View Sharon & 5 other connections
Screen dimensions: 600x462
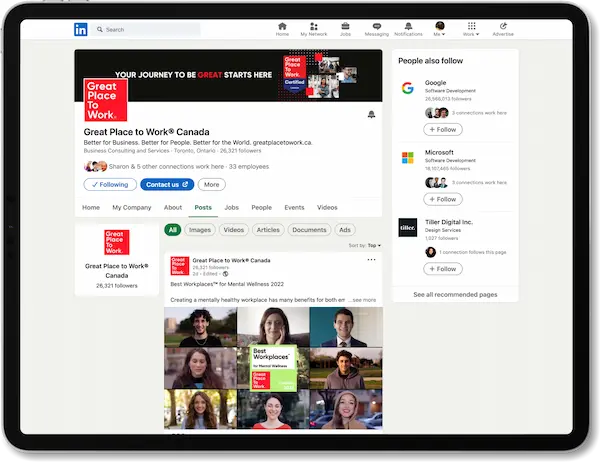click(166, 167)
